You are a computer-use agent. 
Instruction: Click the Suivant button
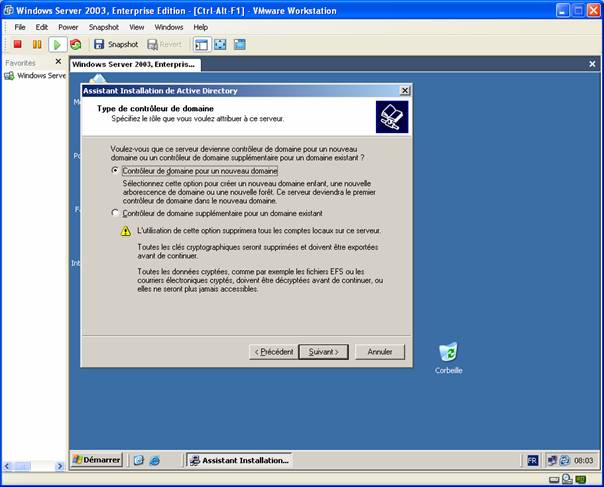pyautogui.click(x=324, y=352)
